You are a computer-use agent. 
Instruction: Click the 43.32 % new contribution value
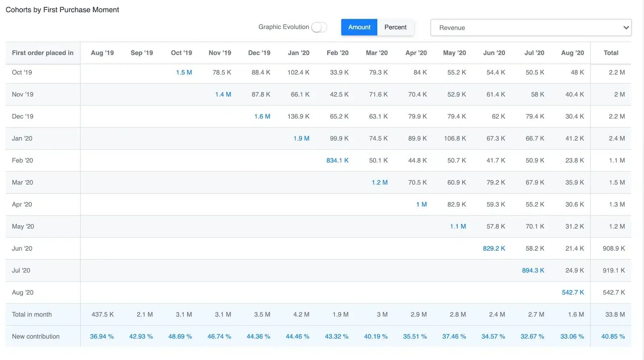pos(337,337)
